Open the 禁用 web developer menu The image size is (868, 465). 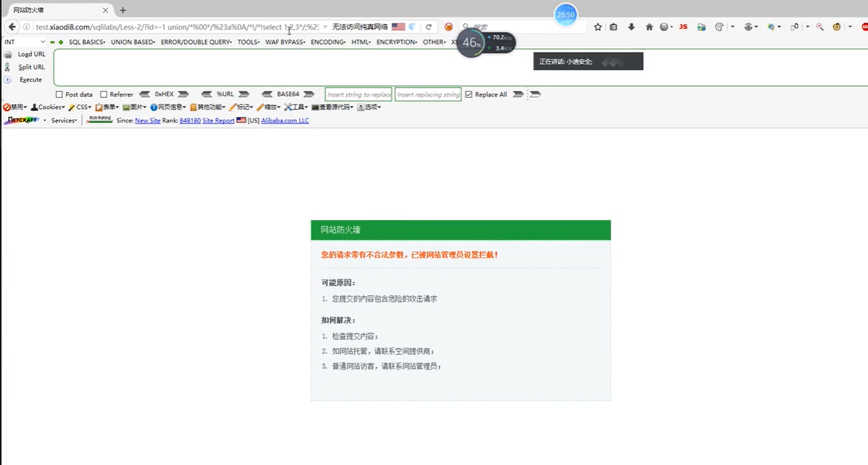(16, 107)
